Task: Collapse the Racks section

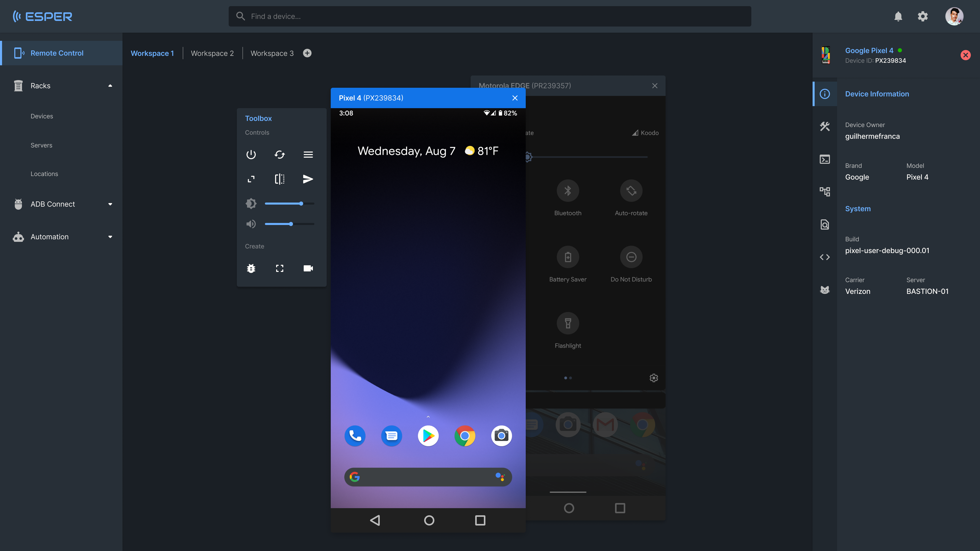Action: click(x=110, y=85)
